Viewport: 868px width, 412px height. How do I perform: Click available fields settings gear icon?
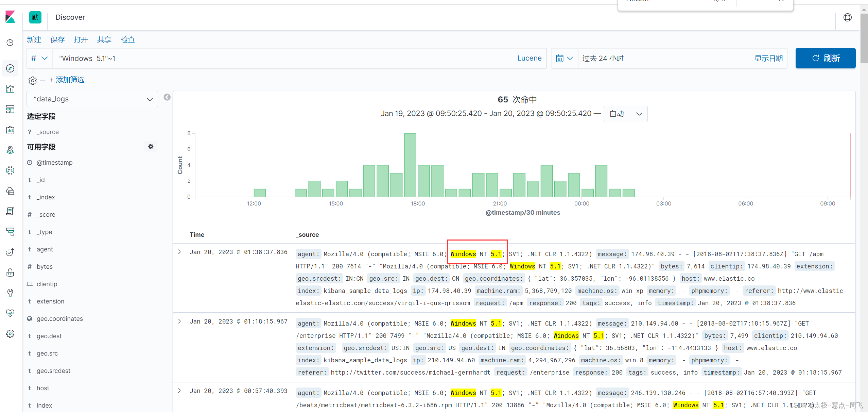pos(151,147)
